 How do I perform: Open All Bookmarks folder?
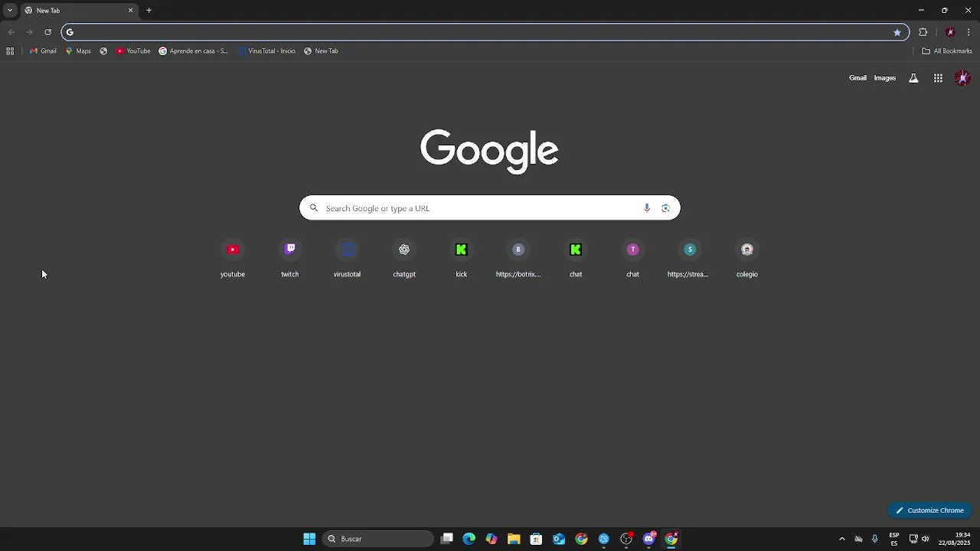point(947,51)
